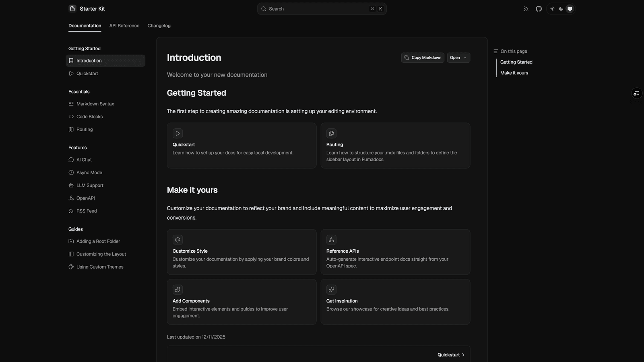644x362 pixels.
Task: Click the Customize Style palette icon
Action: pos(178,240)
